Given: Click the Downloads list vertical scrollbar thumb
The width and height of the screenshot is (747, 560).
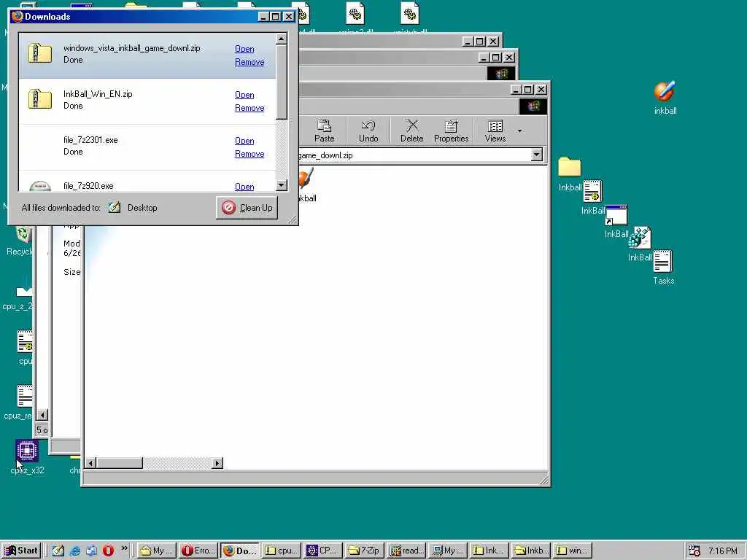Looking at the screenshot, I should [281, 82].
